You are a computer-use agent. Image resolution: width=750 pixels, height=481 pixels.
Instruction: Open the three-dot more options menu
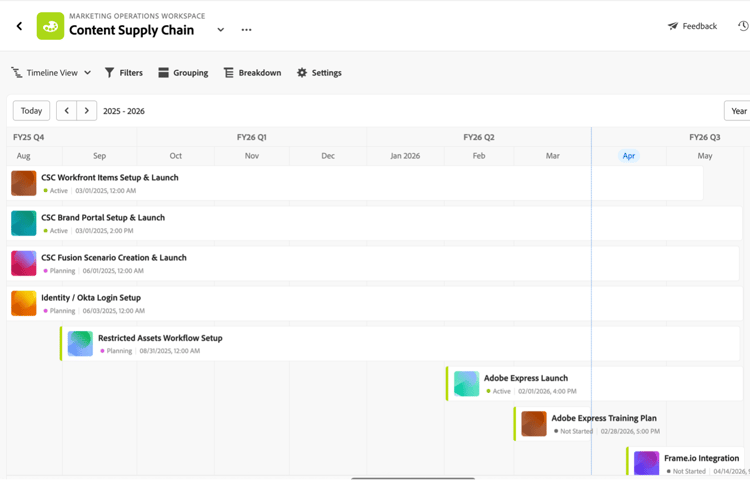tap(246, 30)
